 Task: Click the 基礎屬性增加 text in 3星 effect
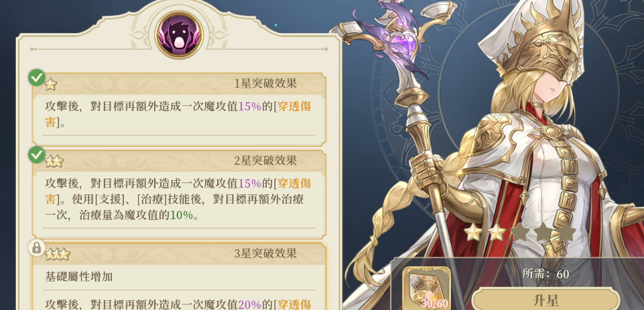tap(79, 277)
